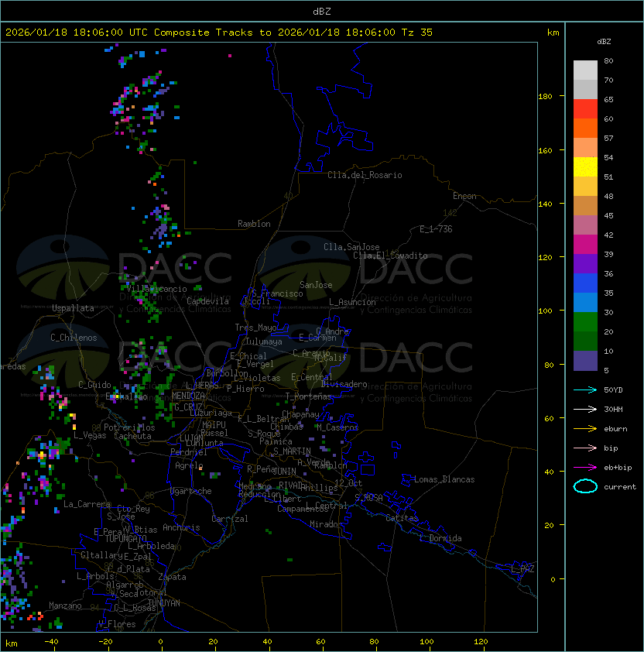The image size is (644, 652).
Task: Click the Clla.El_Cavadito place label
Action: coord(390,256)
